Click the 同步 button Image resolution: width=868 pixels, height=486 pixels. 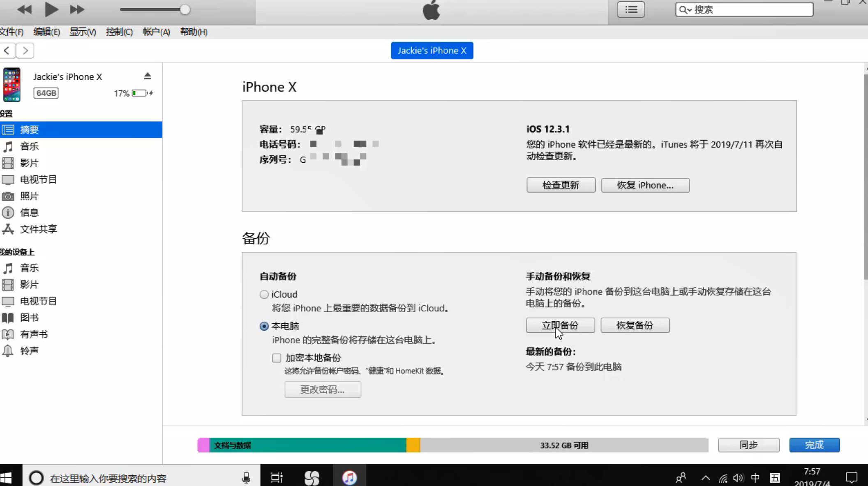[749, 445]
